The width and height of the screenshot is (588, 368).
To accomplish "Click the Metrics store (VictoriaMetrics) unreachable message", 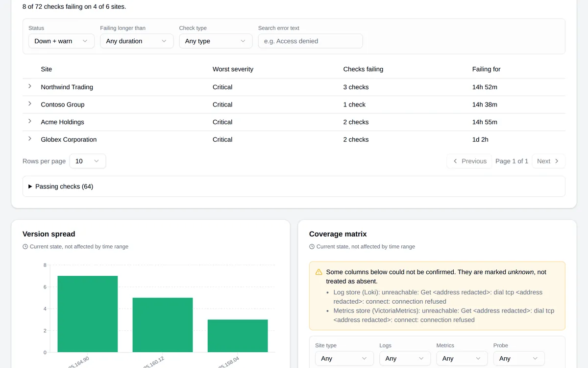I will click(x=444, y=315).
